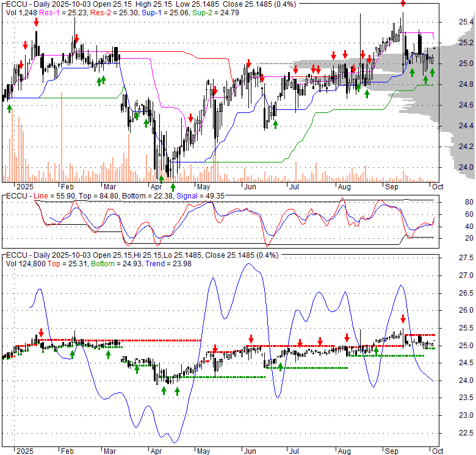476x455 pixels.
Task: Click the September red arrow in the bottom trend panel
Action: (x=403, y=319)
